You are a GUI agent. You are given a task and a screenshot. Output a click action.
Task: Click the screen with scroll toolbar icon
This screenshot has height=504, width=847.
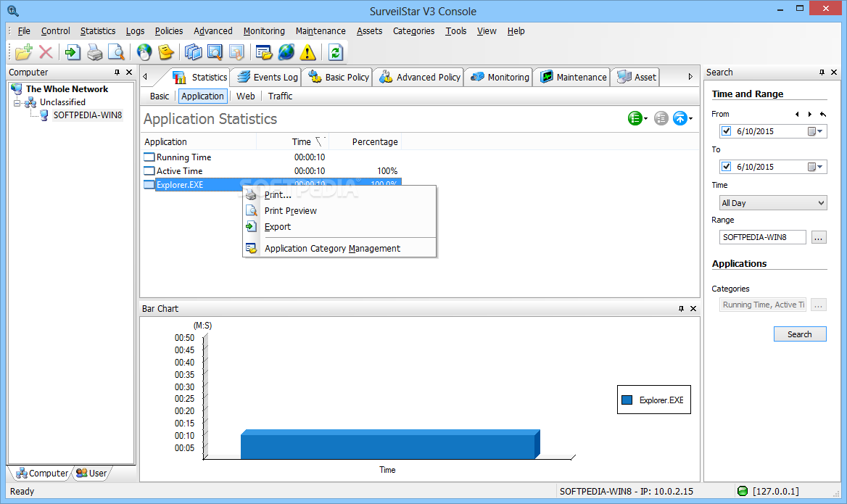point(236,52)
